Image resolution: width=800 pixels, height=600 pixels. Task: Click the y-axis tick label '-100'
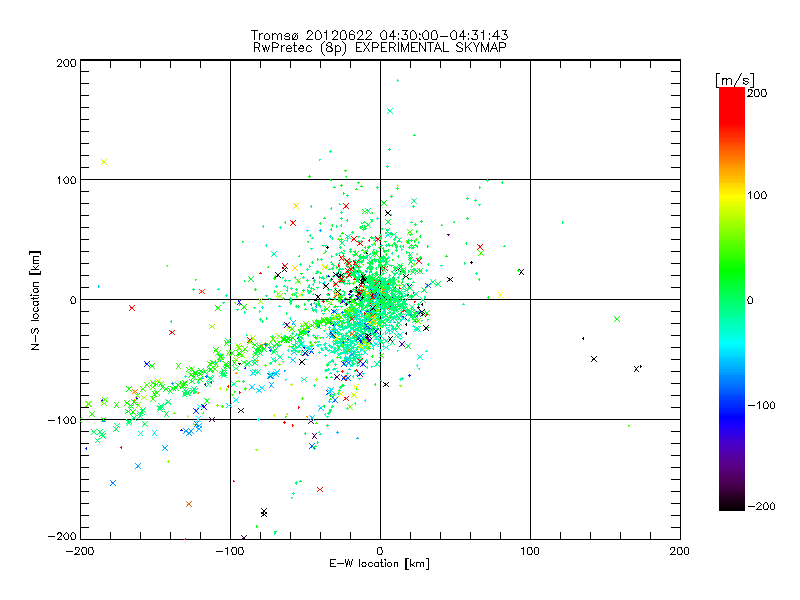pos(63,420)
